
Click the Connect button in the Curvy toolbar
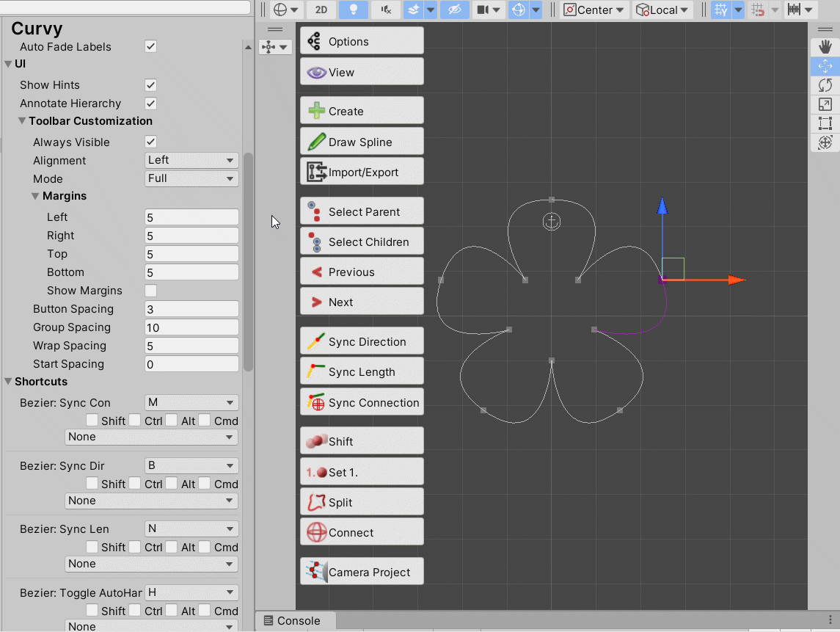coord(361,531)
